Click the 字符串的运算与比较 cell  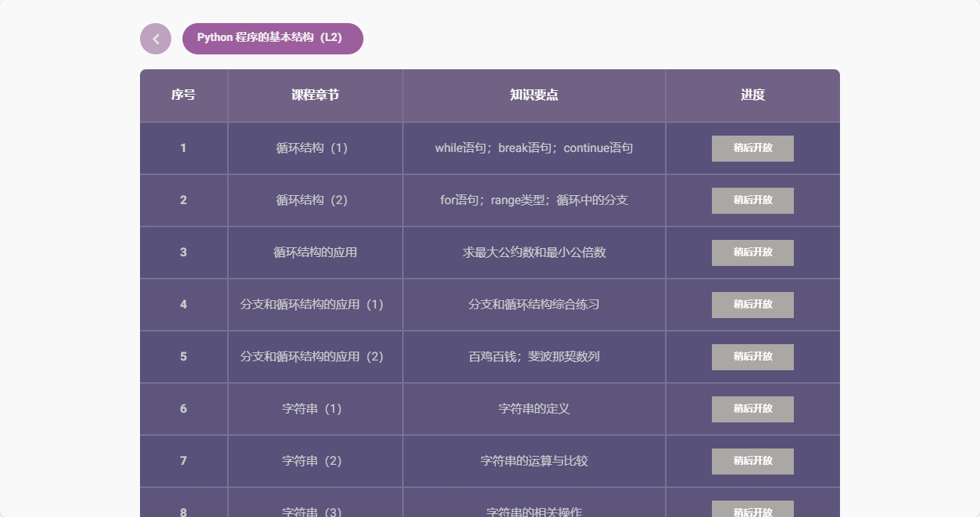point(534,461)
